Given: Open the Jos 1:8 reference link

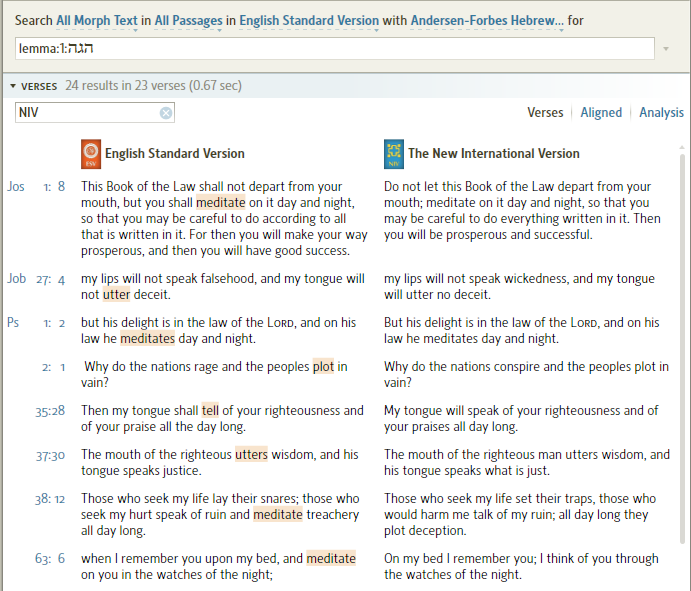Looking at the screenshot, I should pyautogui.click(x=36, y=187).
